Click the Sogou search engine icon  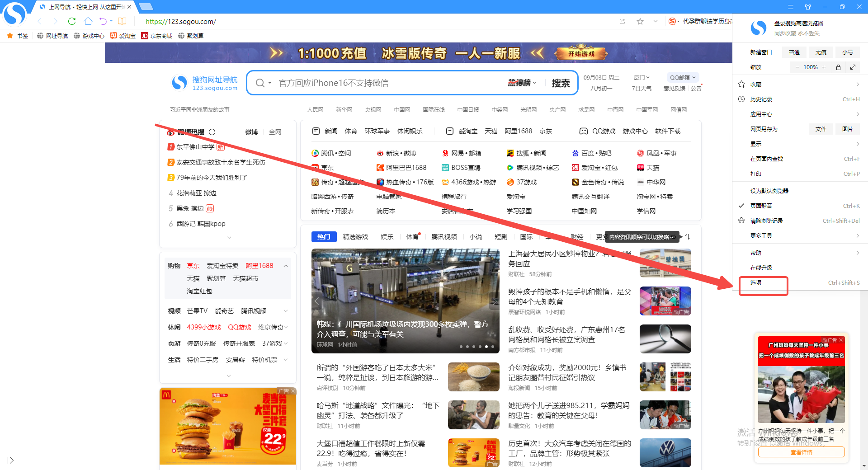[672, 21]
